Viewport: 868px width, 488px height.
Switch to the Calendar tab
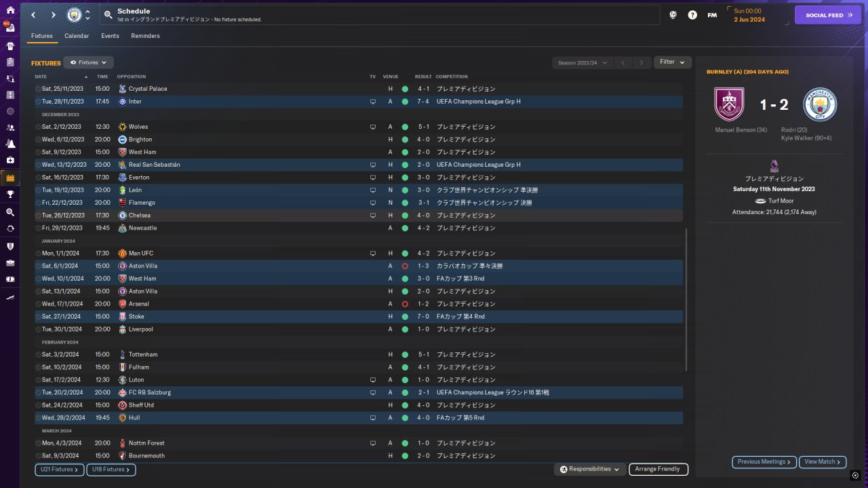77,36
